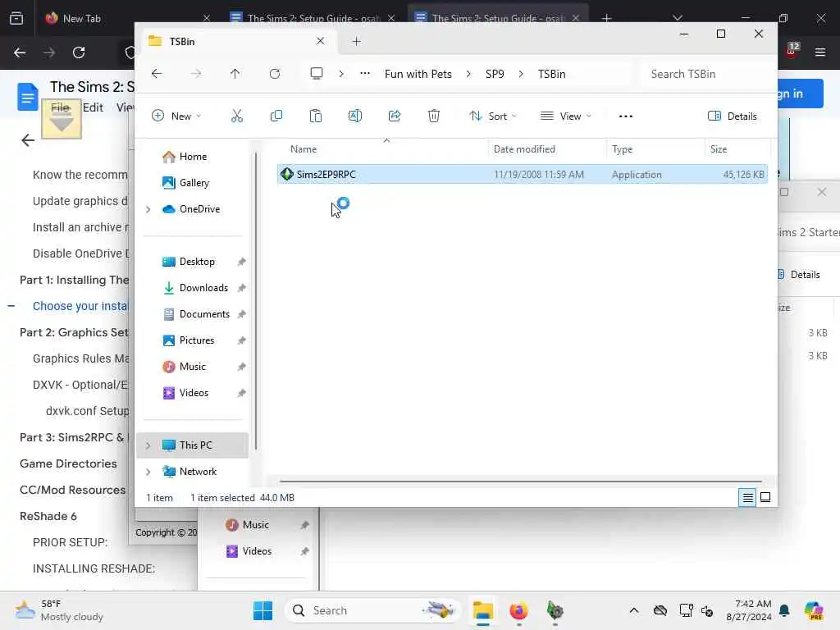The height and width of the screenshot is (630, 840).
Task: Select the TSBin Explorer tab
Action: tap(239, 41)
